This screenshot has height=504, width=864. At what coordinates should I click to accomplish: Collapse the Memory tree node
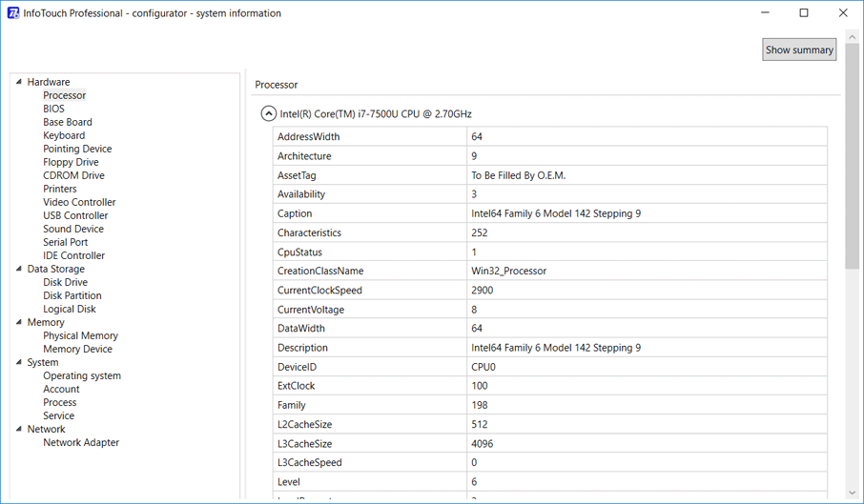19,322
